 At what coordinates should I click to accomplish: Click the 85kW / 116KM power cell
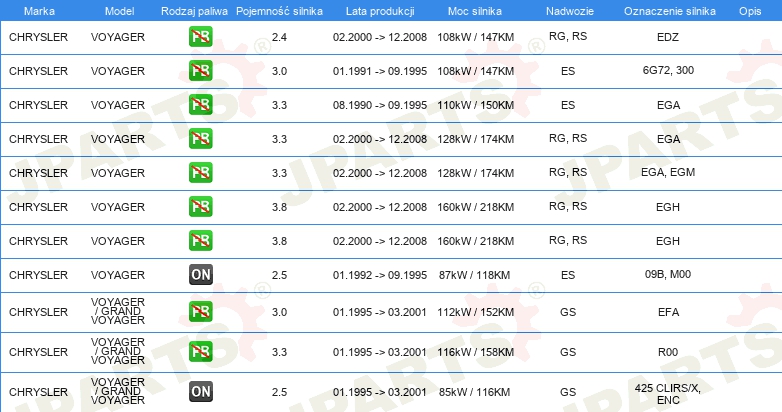point(474,392)
